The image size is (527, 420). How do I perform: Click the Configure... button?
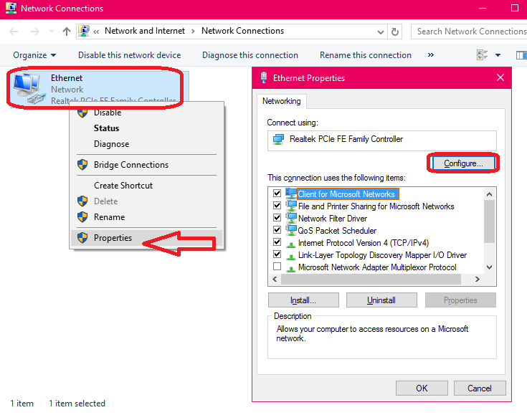point(463,163)
